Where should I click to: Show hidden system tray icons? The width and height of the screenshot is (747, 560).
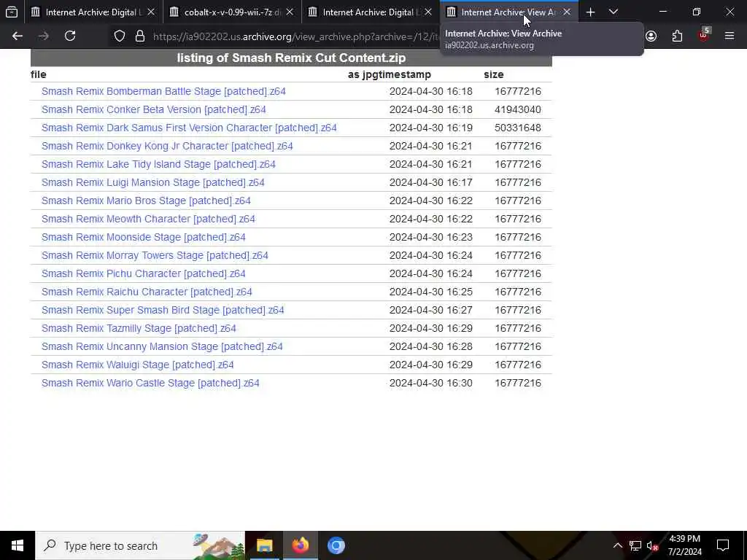(617, 545)
